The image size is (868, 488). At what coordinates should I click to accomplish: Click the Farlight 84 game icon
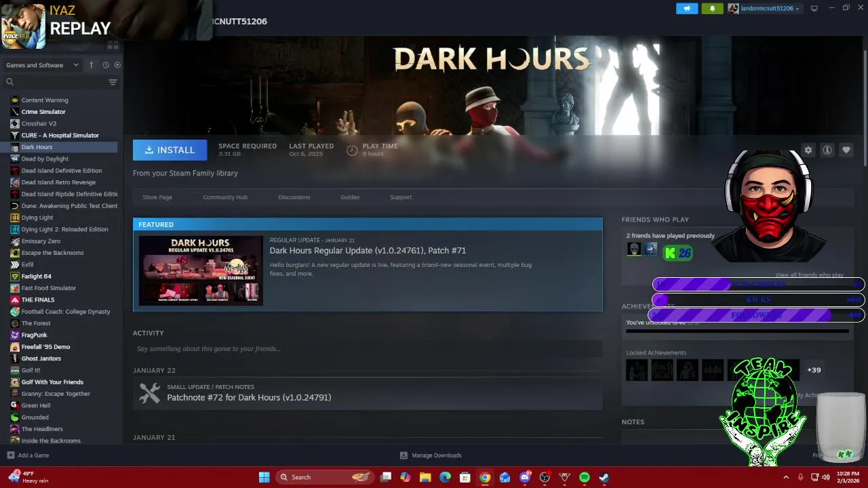click(x=15, y=277)
